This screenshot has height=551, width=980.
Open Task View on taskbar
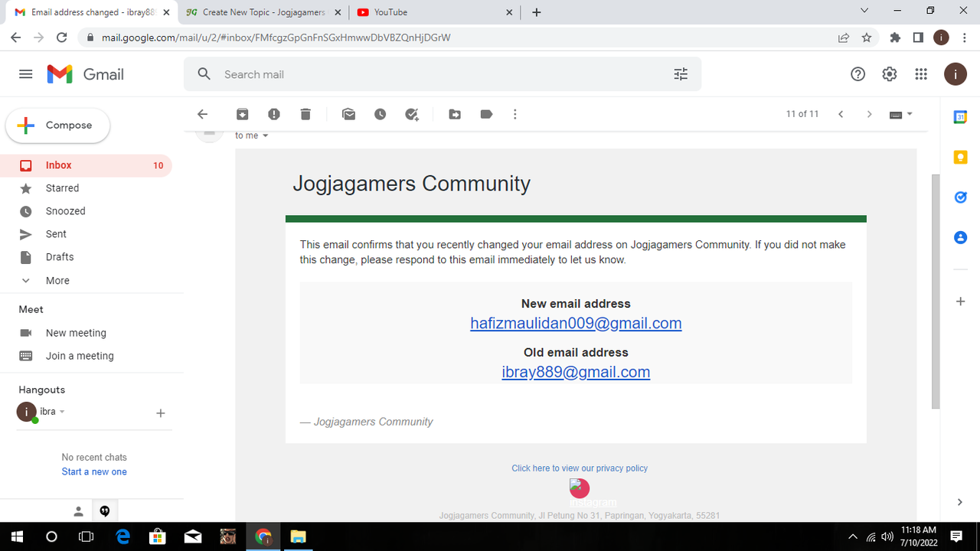point(87,536)
